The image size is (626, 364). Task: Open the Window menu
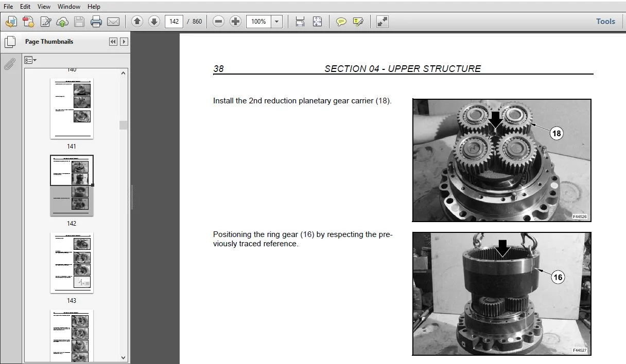(x=69, y=7)
